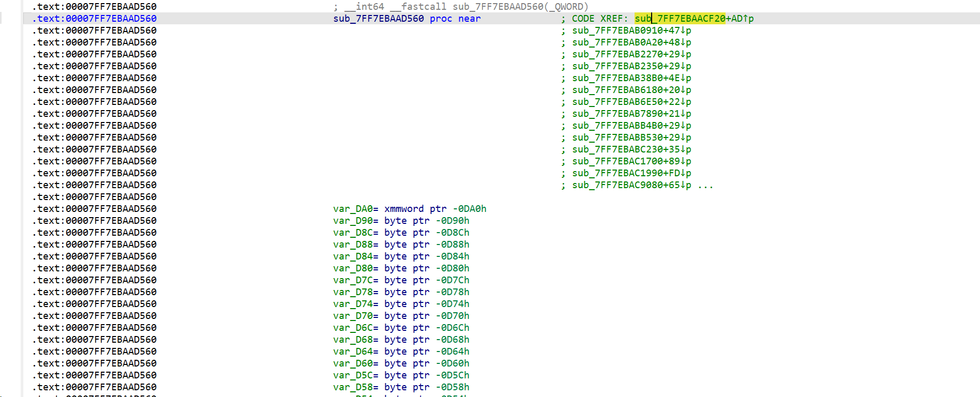Follow xref sub_7FF7EBABB4B0+29
Image resolution: width=980 pixels, height=397 pixels.
pyautogui.click(x=631, y=126)
